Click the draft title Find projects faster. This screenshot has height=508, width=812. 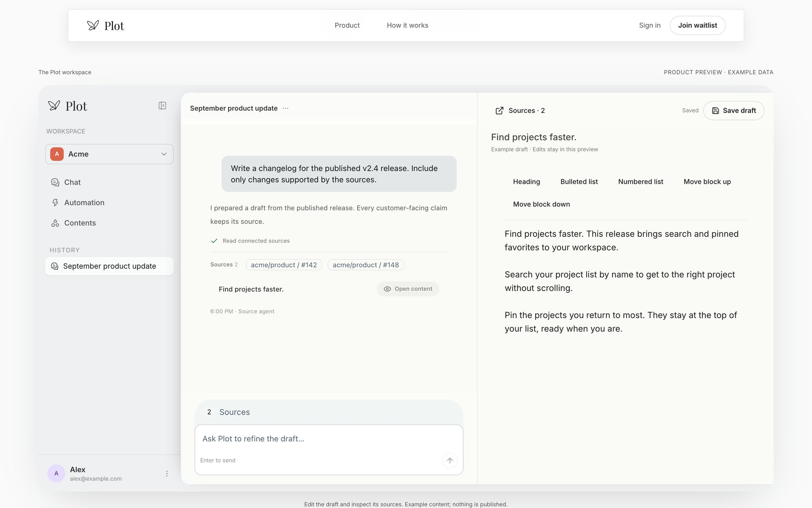click(533, 137)
